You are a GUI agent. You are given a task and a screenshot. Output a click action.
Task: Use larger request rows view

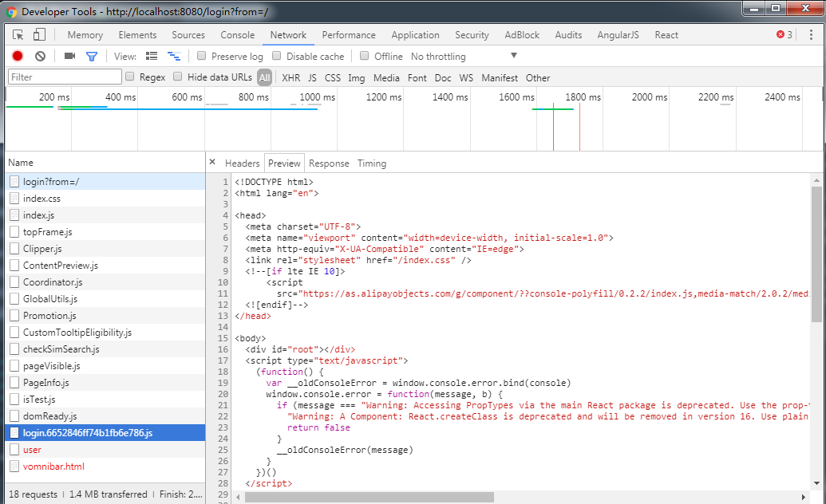(x=152, y=56)
